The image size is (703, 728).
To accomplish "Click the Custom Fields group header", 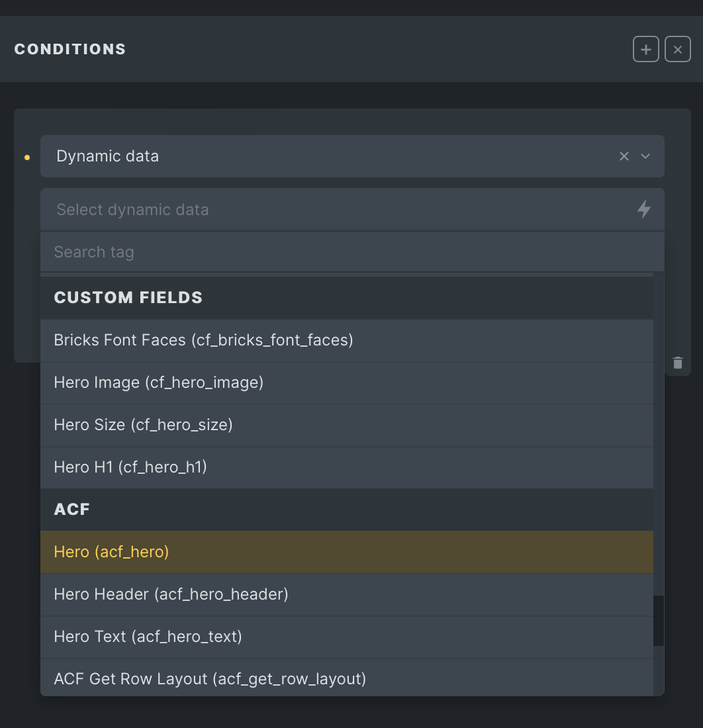I will 347,298.
